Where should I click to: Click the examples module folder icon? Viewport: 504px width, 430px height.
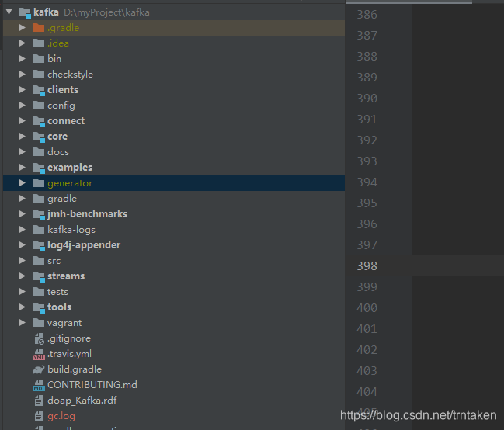(x=39, y=168)
